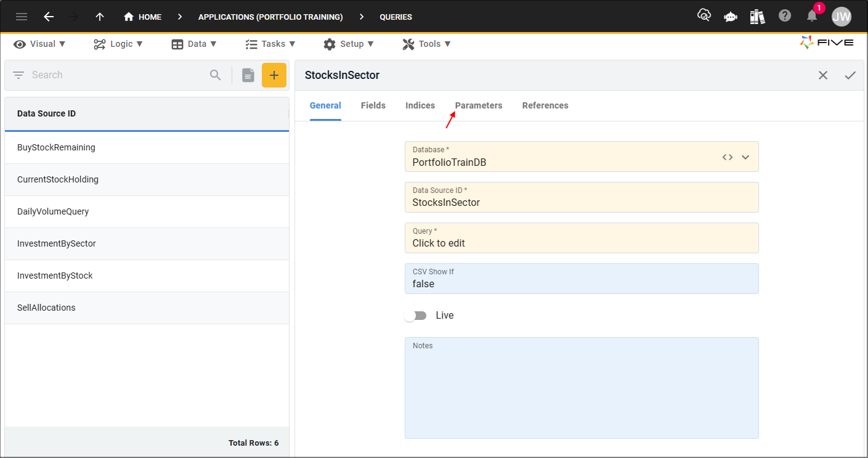The width and height of the screenshot is (868, 458).
Task: Click the FIVE logo
Action: [827, 43]
